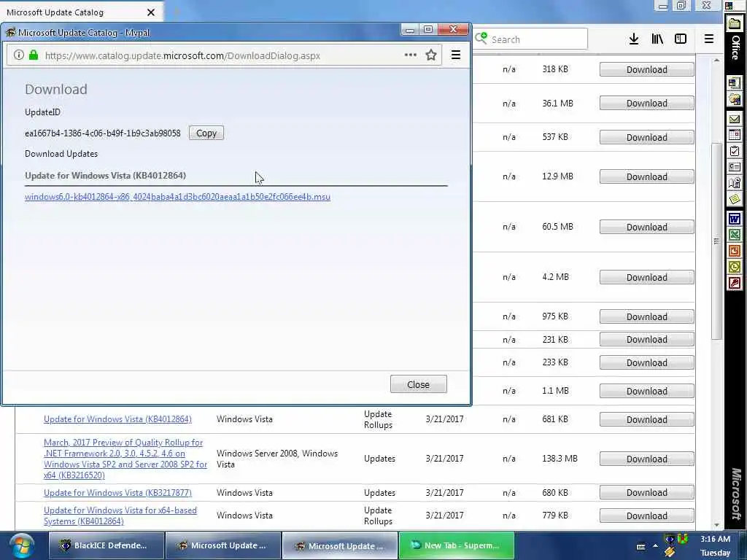
Task: Click New Office Document icon in Office bar
Action: click(x=734, y=83)
